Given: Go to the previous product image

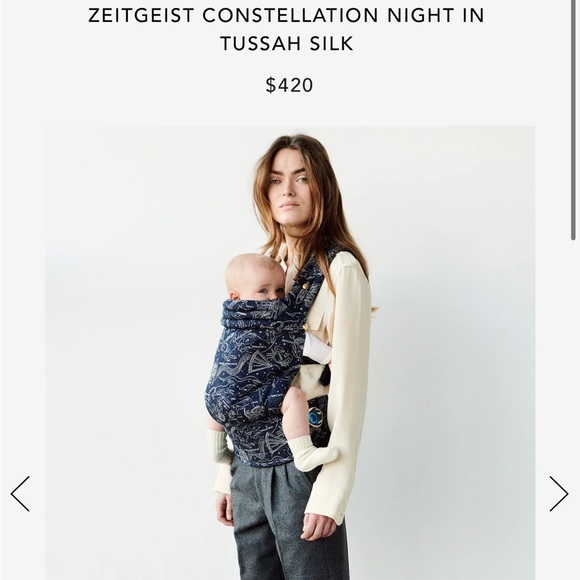Looking at the screenshot, I should tap(20, 493).
